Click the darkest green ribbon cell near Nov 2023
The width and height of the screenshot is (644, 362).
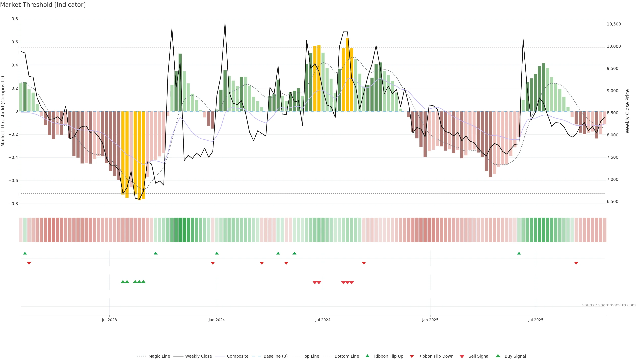[180, 230]
